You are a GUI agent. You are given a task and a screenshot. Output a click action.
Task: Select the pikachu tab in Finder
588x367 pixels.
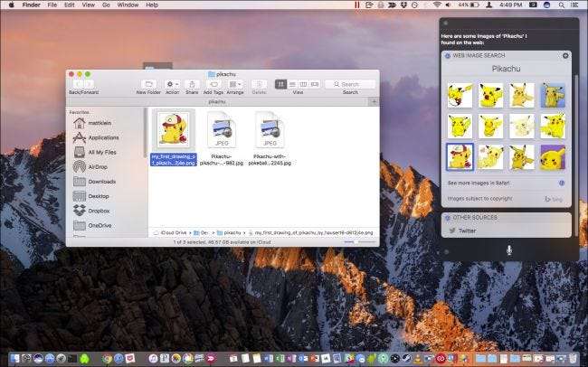point(217,101)
